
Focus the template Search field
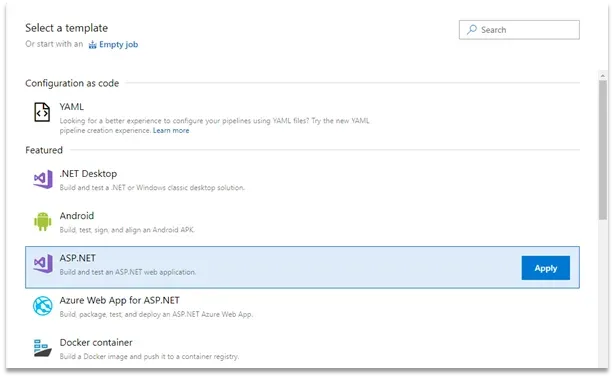coord(519,30)
